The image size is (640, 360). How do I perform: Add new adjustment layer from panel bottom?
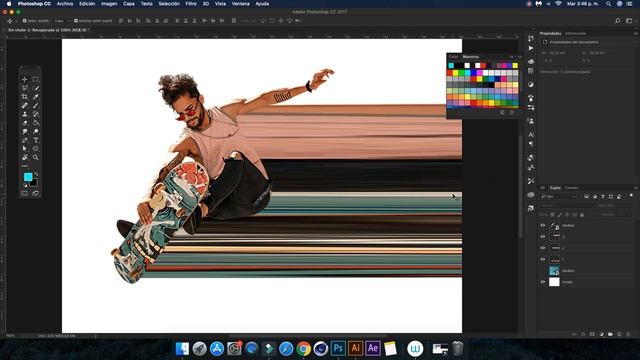tap(601, 334)
